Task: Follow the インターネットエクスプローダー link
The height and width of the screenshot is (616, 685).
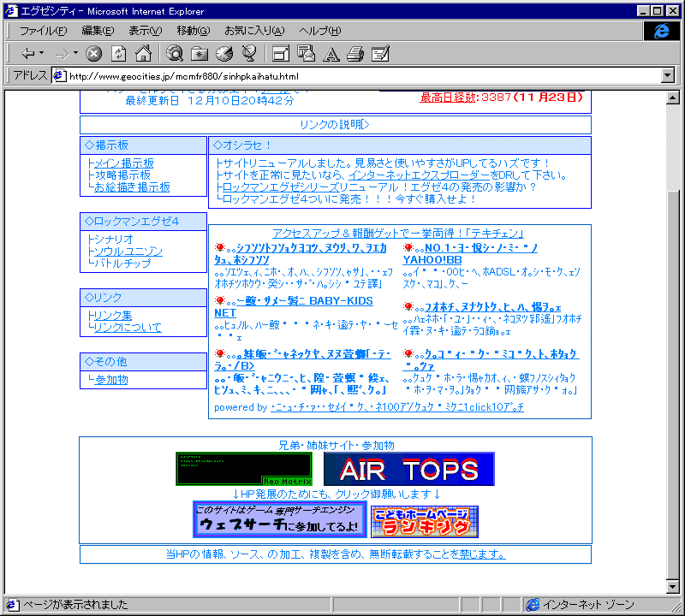Action: tap(419, 175)
